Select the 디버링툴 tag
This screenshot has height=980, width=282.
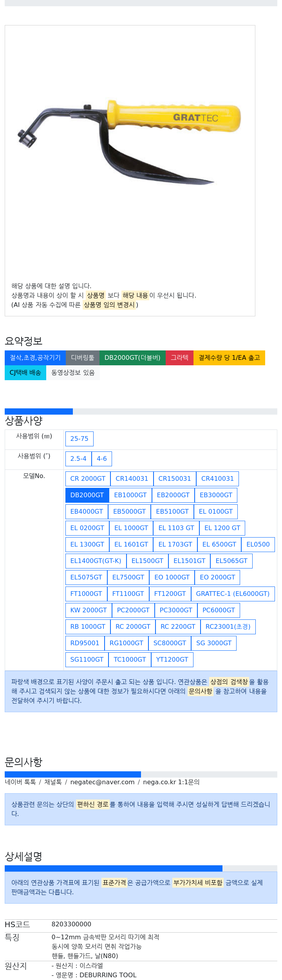(x=83, y=358)
